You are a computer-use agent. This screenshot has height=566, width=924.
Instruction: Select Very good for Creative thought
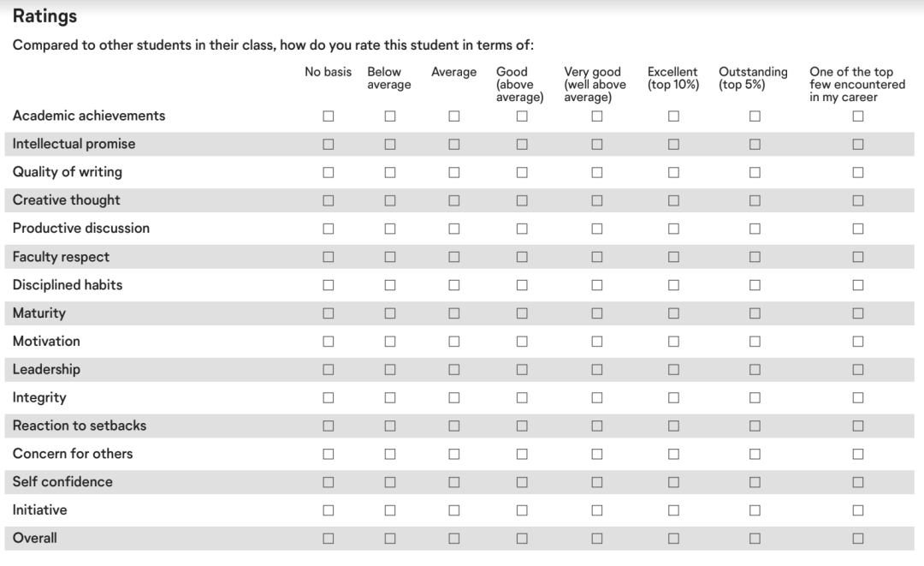596,201
